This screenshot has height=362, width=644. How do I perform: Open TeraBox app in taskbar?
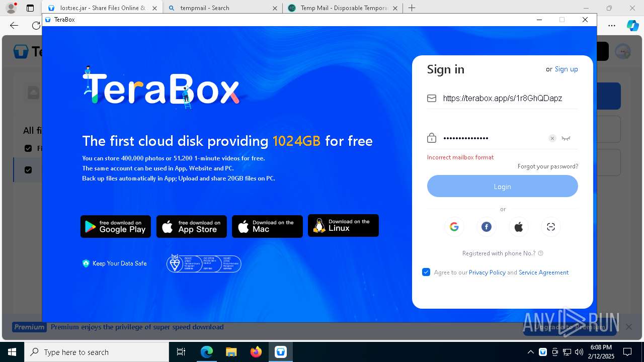coord(280,352)
